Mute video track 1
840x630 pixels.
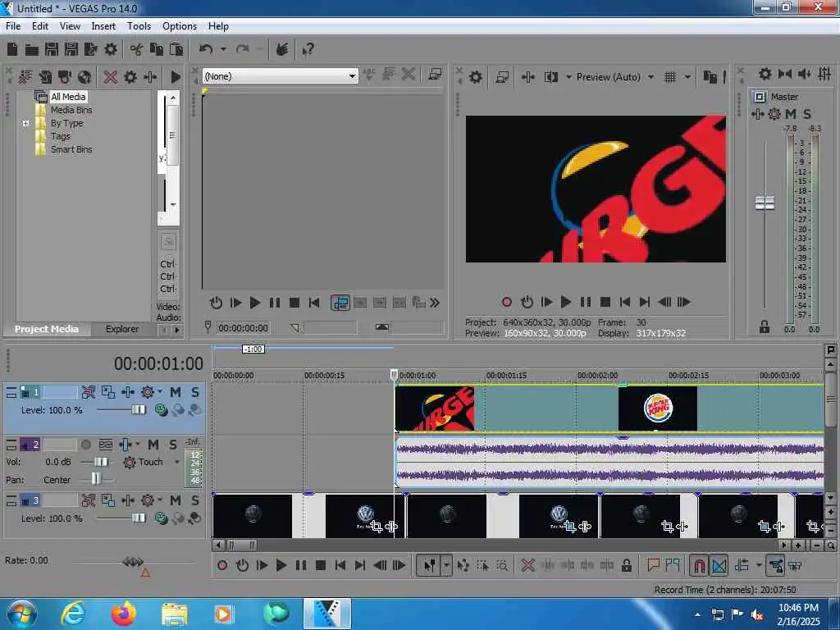176,392
